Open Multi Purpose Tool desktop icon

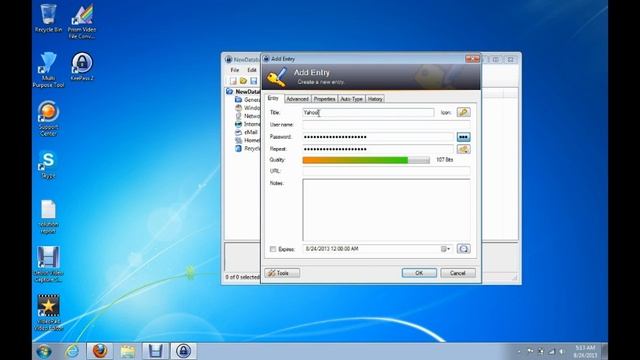point(48,69)
